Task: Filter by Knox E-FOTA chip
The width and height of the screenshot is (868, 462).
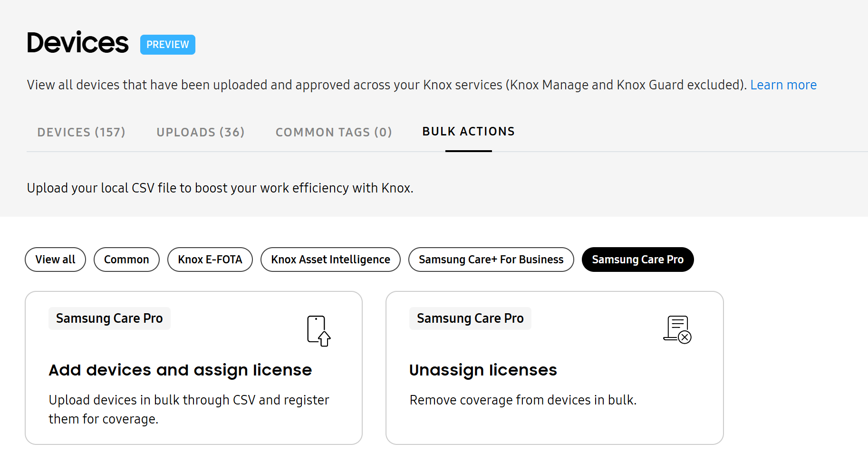Action: pyautogui.click(x=210, y=260)
